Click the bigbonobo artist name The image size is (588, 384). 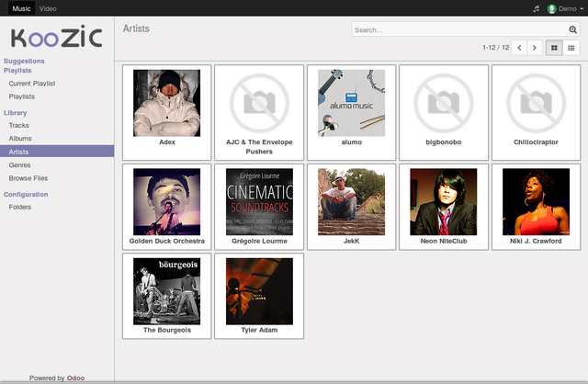444,142
